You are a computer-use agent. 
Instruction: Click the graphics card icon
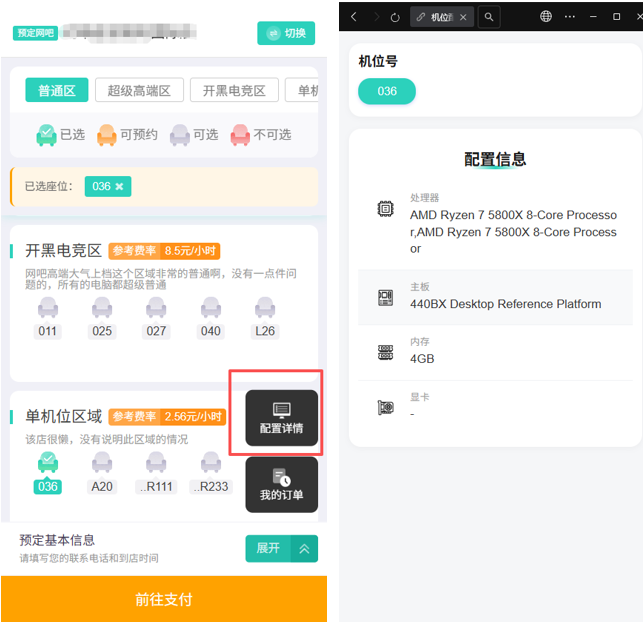click(385, 407)
